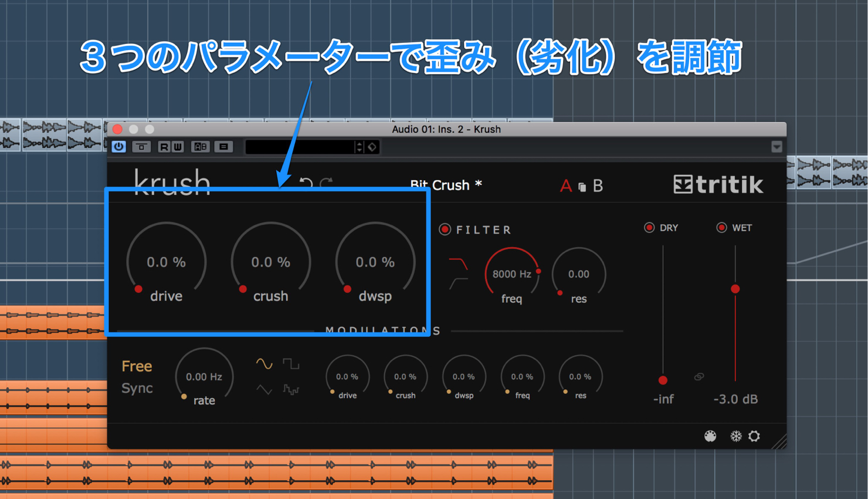Viewport: 868px width, 499px height.
Task: Click the window resize corner grip
Action: coord(779,441)
